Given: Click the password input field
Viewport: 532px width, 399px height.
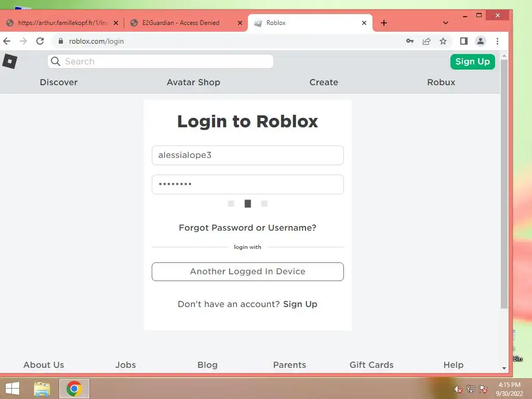Looking at the screenshot, I should (x=248, y=184).
